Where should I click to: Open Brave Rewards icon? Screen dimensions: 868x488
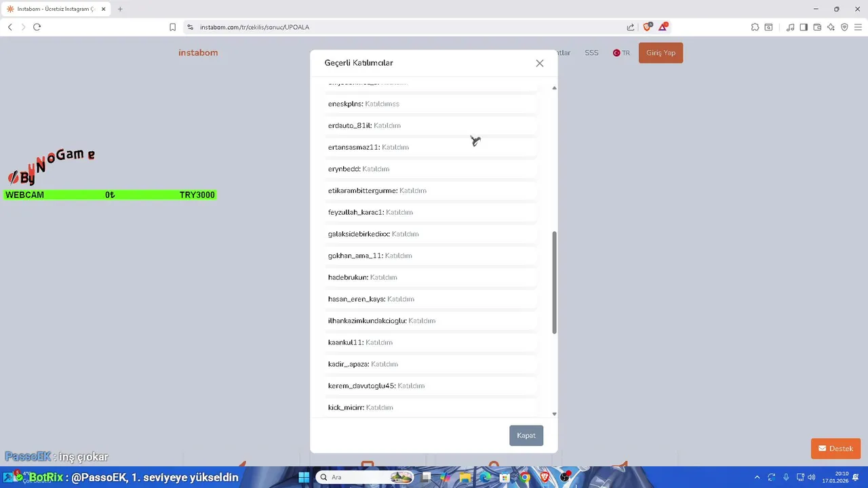pos(663,27)
